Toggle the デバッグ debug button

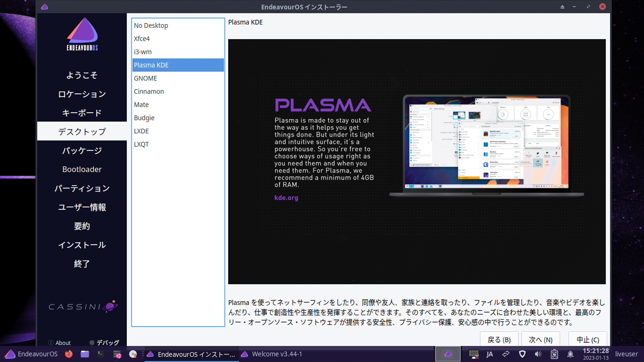point(104,343)
